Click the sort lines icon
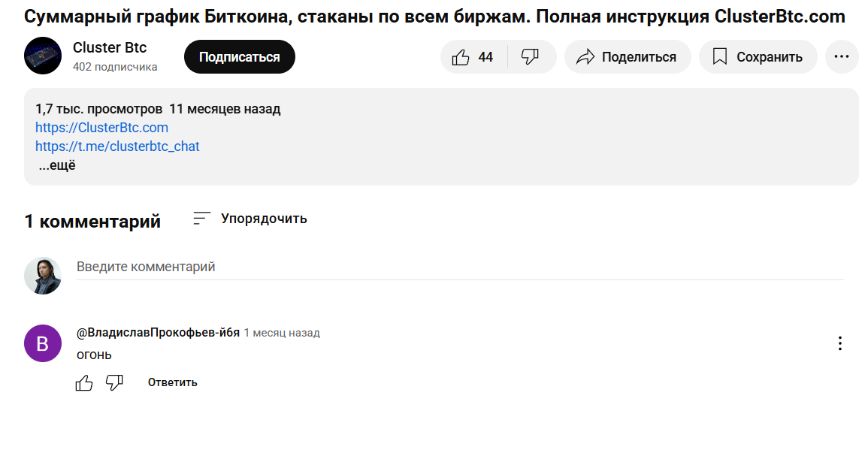This screenshot has width=868, height=459. 201,219
